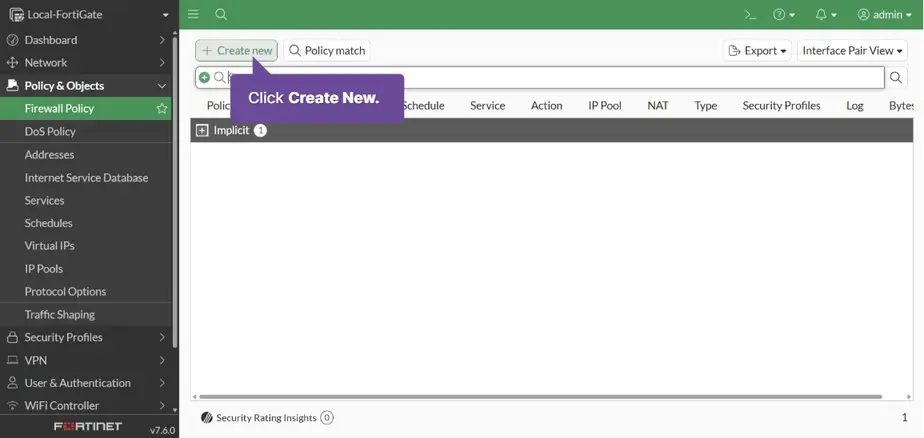Viewport: 924px width, 438px height.
Task: Sort by the Type column header
Action: [705, 106]
